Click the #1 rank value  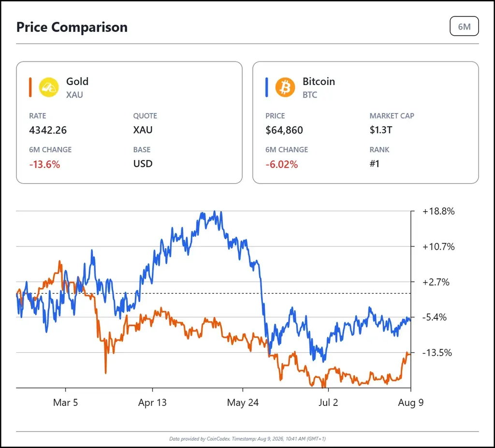(x=375, y=164)
